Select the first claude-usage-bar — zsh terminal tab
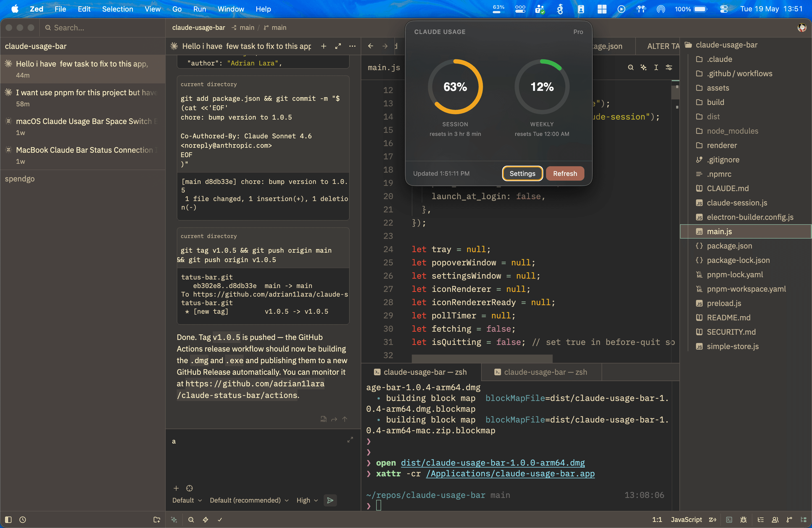 [x=421, y=372]
